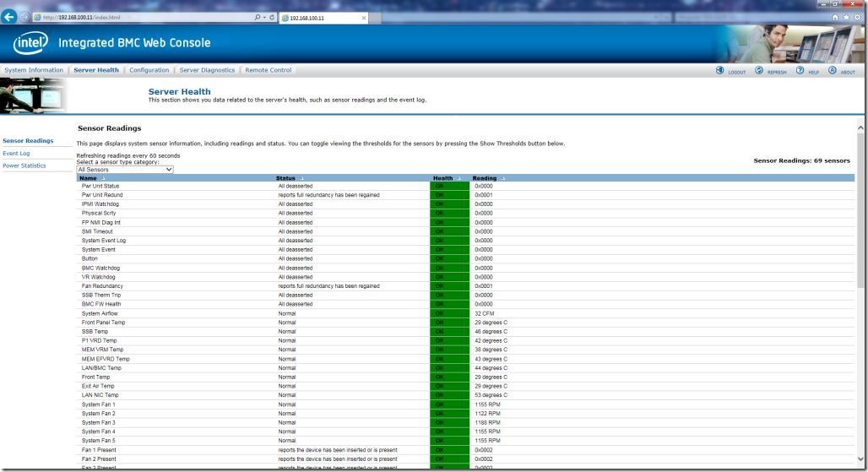868x472 pixels.
Task: Click the Logout icon
Action: [x=720, y=71]
